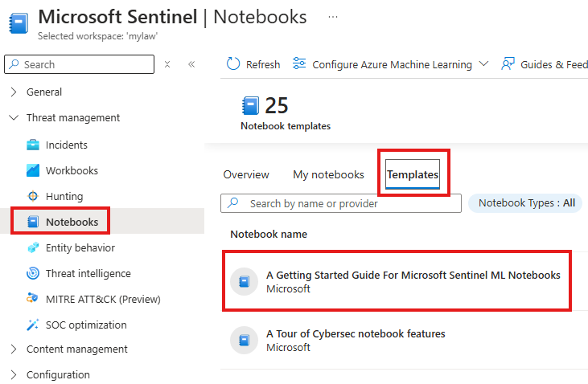Open SOC optimization page

point(86,325)
